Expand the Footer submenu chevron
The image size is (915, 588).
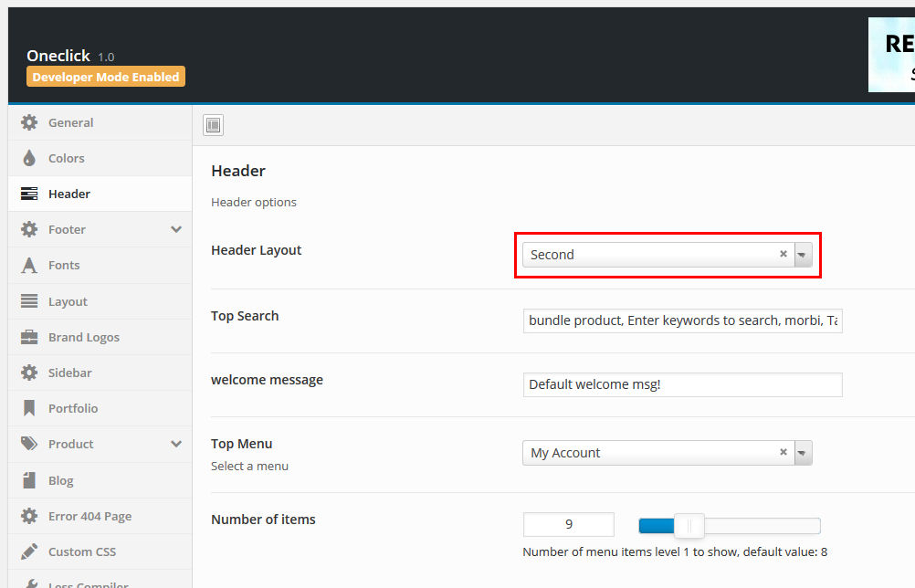176,229
